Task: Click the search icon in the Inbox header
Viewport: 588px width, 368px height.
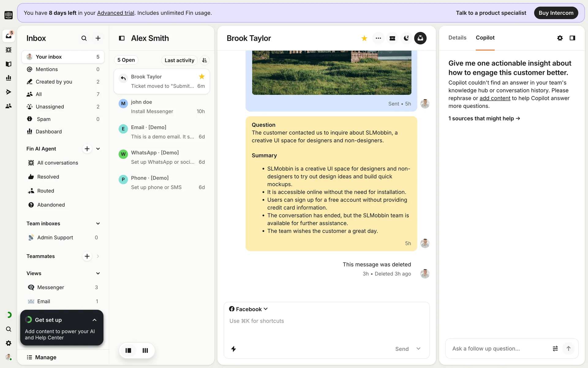Action: [84, 38]
